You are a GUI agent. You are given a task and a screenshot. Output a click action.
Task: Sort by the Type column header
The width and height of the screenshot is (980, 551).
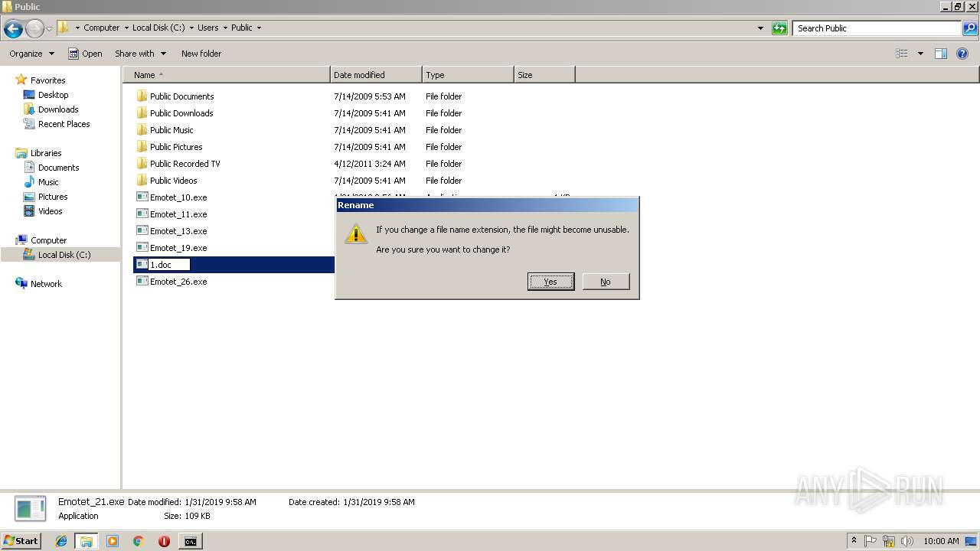click(468, 75)
